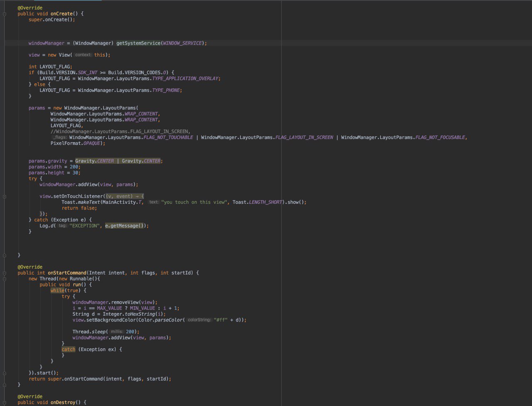
Task: Click the 'context:' parameter hint
Action: pos(83,55)
